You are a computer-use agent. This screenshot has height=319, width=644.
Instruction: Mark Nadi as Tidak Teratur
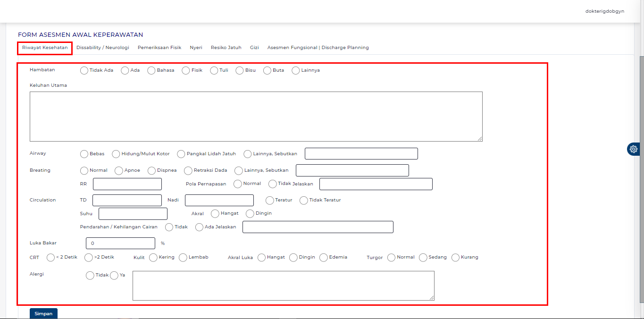304,200
